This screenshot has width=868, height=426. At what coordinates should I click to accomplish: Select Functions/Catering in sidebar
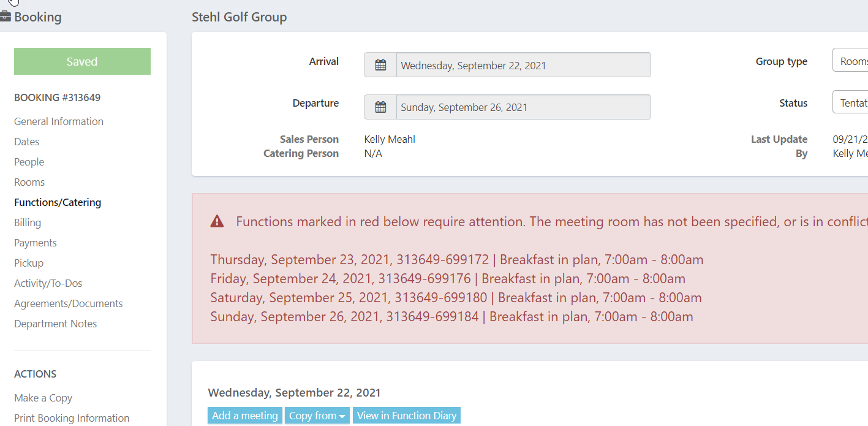58,202
